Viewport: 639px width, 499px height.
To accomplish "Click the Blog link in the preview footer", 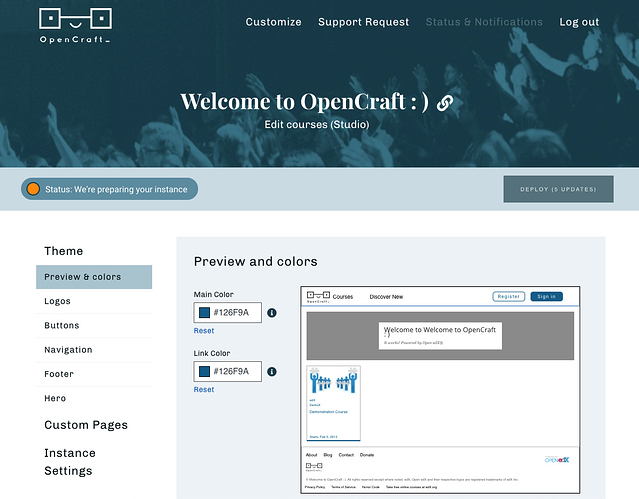I will pos(328,455).
